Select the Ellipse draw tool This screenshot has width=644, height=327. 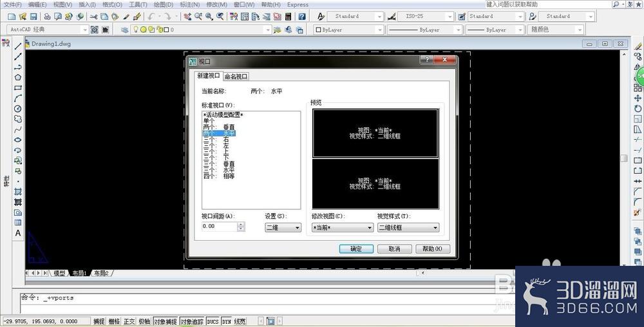17,140
